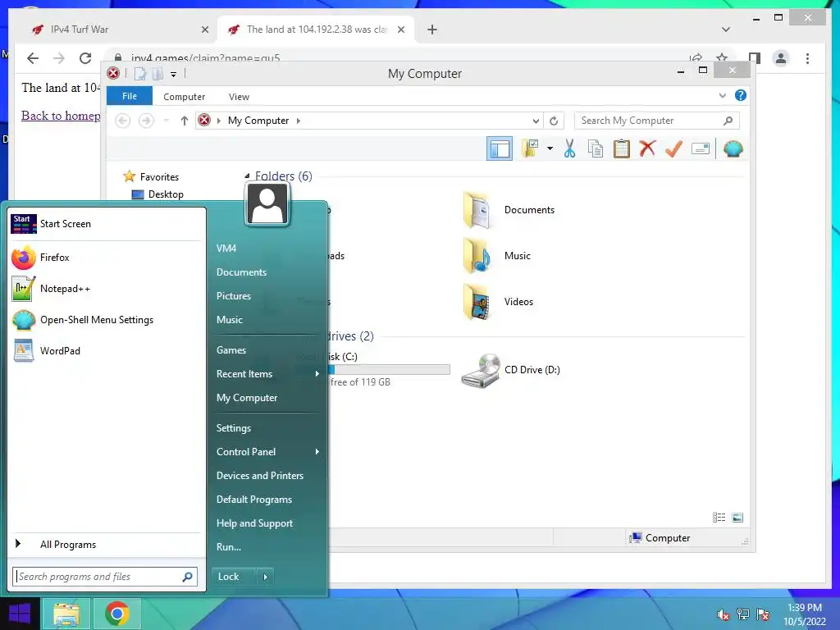This screenshot has height=630, width=840.
Task: Select Desktop under Favorites
Action: 166,194
